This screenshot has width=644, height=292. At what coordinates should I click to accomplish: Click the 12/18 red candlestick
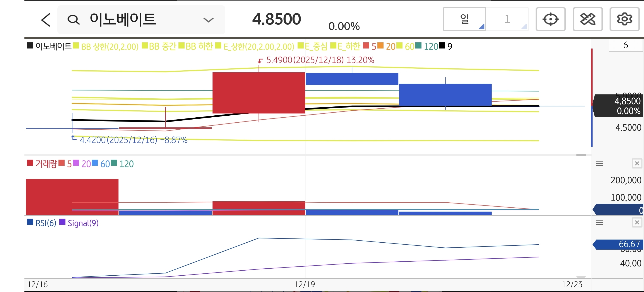tap(259, 93)
